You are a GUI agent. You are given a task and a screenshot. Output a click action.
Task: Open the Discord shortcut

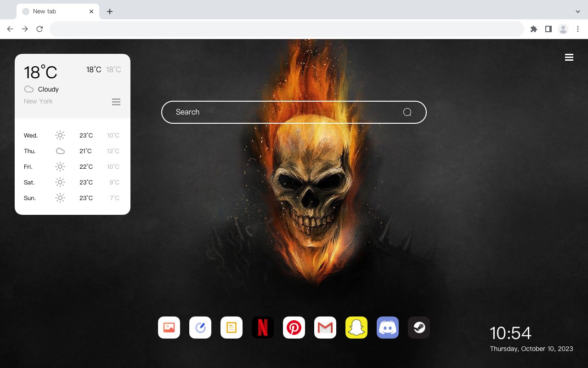pos(388,328)
